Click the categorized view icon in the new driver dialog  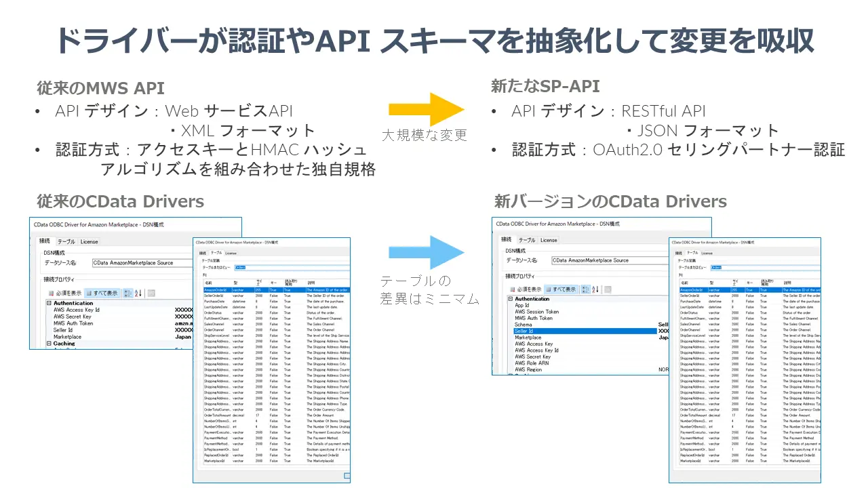click(x=586, y=289)
